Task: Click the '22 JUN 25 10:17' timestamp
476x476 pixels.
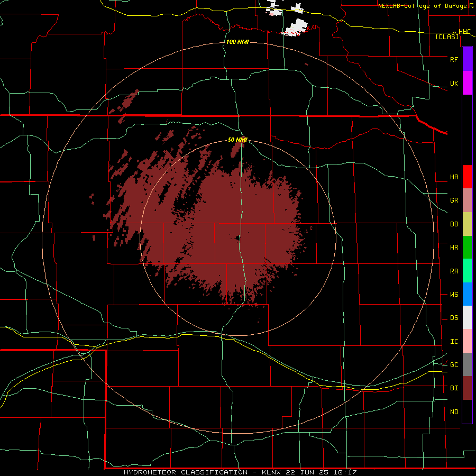Action: pyautogui.click(x=321, y=472)
